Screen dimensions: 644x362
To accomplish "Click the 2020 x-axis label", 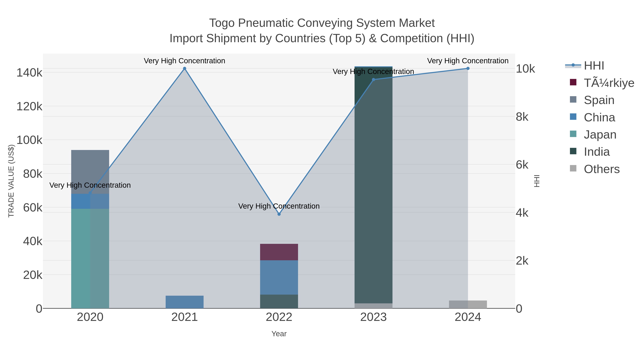I will 90,317.
